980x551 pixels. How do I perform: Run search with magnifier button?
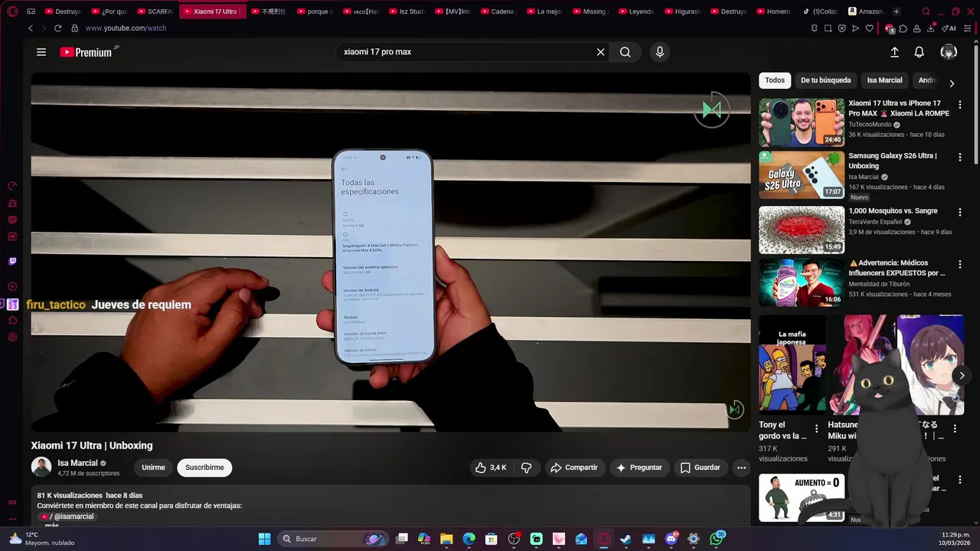(626, 52)
